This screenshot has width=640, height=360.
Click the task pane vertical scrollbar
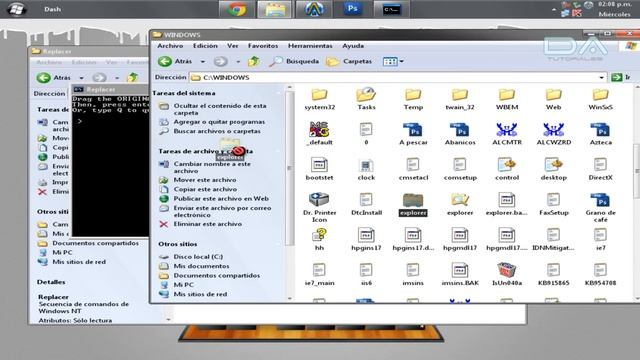(290, 168)
